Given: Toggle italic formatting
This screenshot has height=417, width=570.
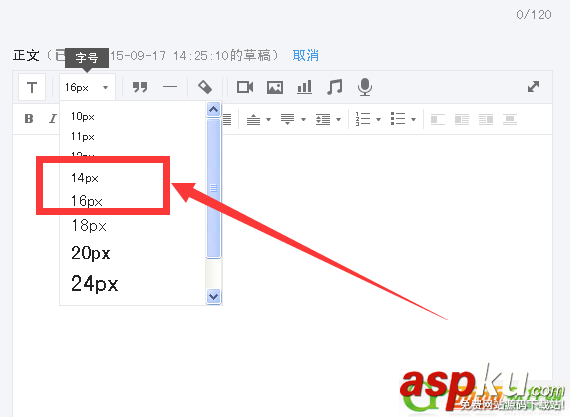Looking at the screenshot, I should [53, 119].
